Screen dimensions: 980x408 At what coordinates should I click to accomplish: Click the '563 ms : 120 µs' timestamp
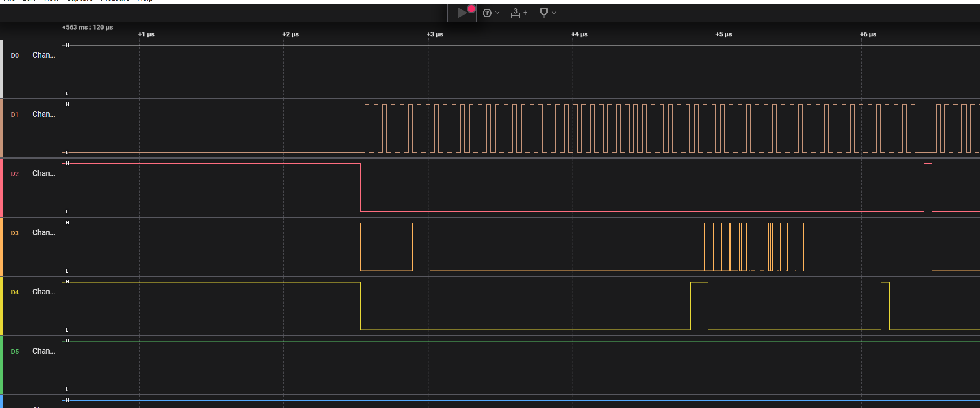click(89, 27)
